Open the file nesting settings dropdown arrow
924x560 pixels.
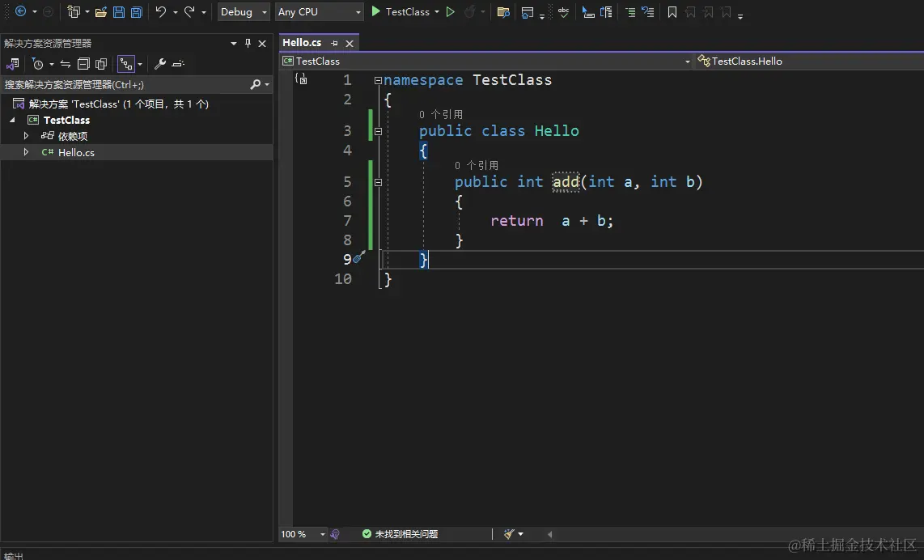(140, 64)
